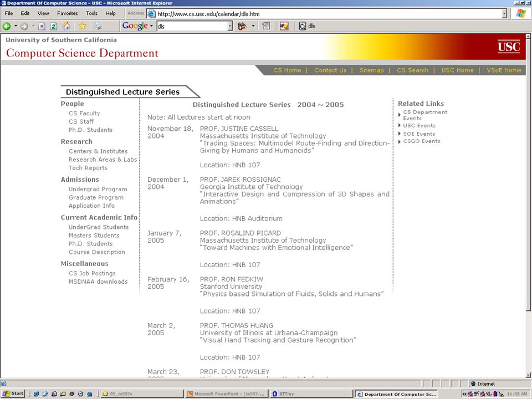Viewport: 532px width, 399px height.
Task: Open Centers & Institutes link
Action: 98,151
